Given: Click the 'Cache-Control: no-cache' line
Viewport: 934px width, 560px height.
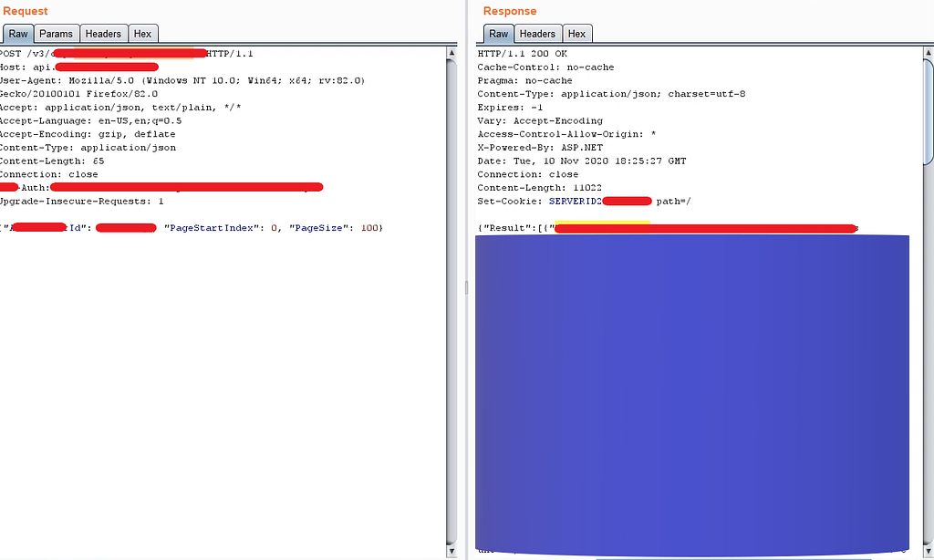Looking at the screenshot, I should (545, 67).
